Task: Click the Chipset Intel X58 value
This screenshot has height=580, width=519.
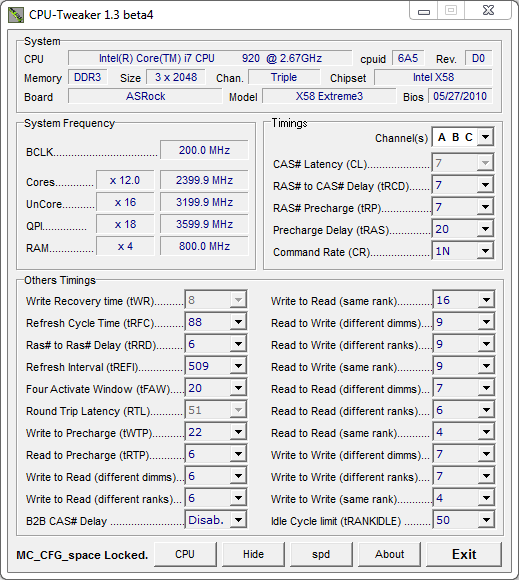Action: pyautogui.click(x=433, y=77)
